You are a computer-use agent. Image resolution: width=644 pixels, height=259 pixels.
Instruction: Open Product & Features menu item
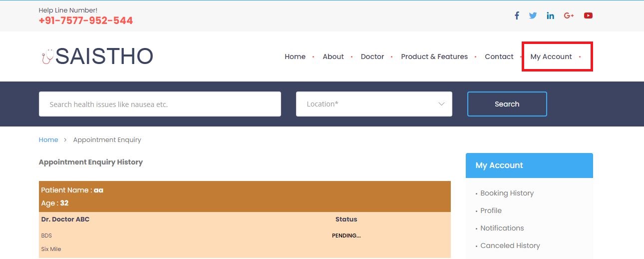pos(434,56)
